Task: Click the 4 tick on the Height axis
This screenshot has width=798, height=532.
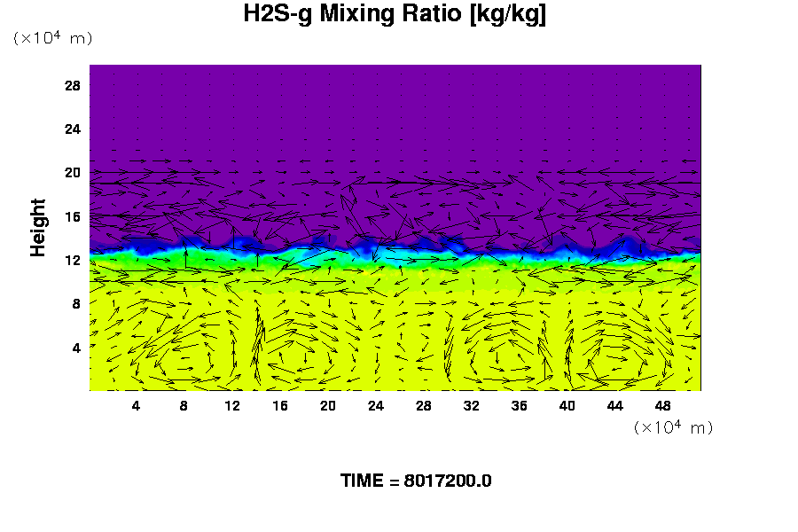Action: (x=76, y=348)
